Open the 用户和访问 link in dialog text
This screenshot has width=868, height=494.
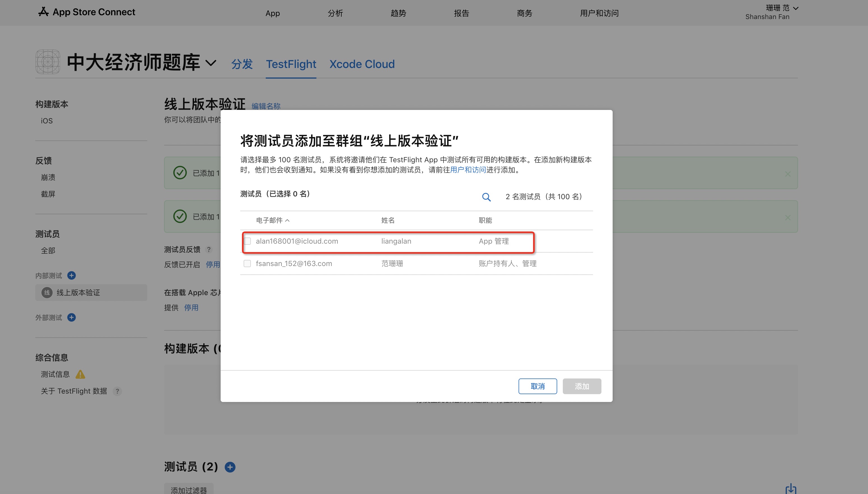point(468,170)
